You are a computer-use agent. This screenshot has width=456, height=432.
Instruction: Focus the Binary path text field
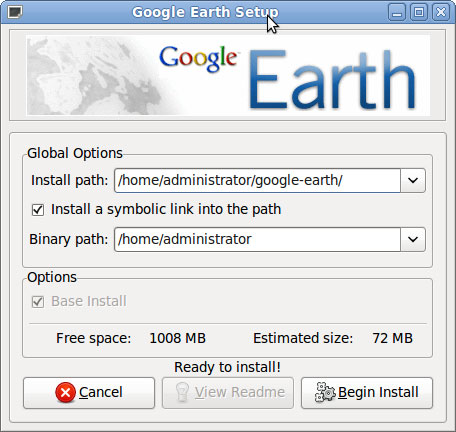[257, 239]
